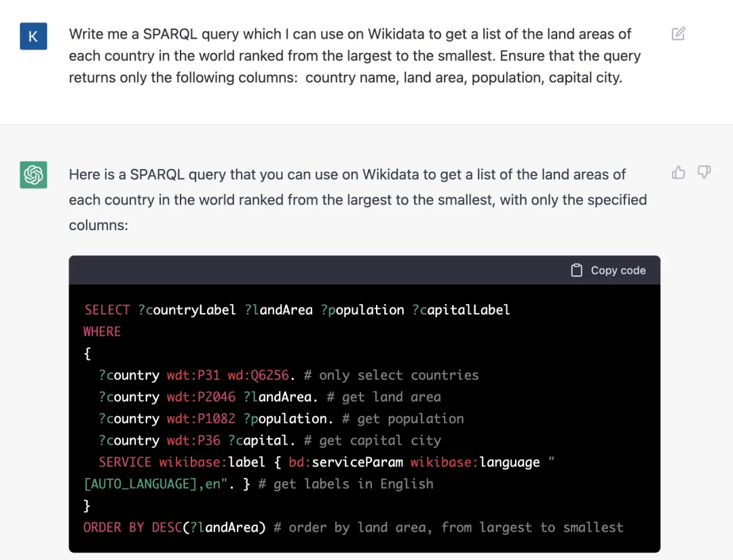This screenshot has width=733, height=560.
Task: Click ?capitalLabel variable in SELECT line
Action: (461, 310)
